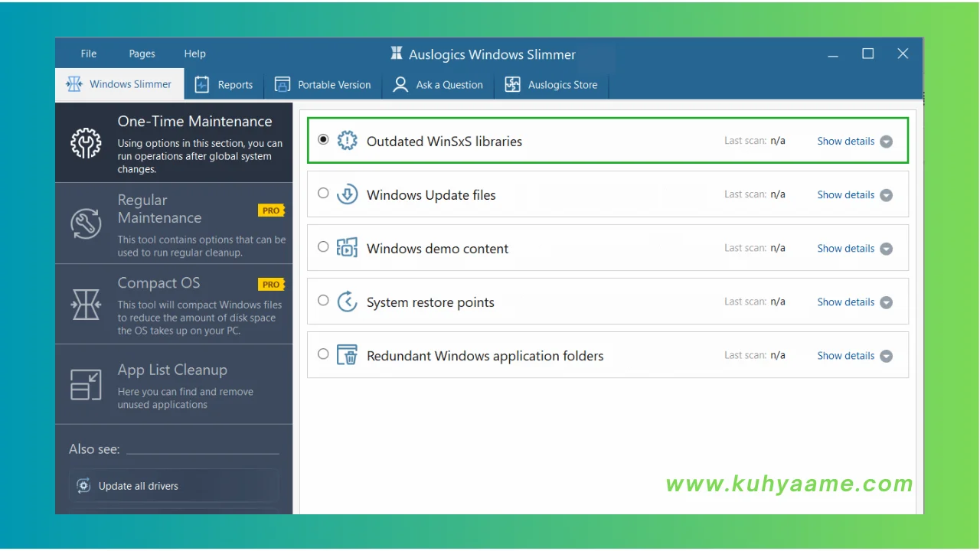
Task: Open the Pages menu
Action: (x=142, y=54)
